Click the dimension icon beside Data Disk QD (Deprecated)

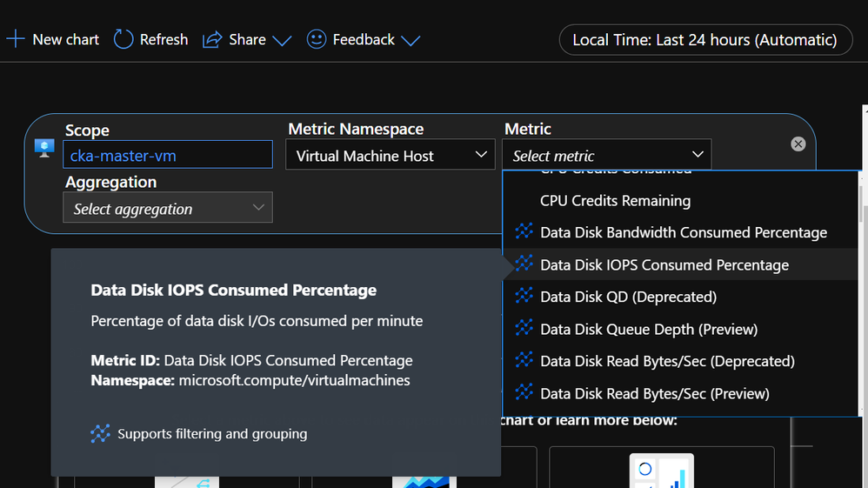[524, 295]
